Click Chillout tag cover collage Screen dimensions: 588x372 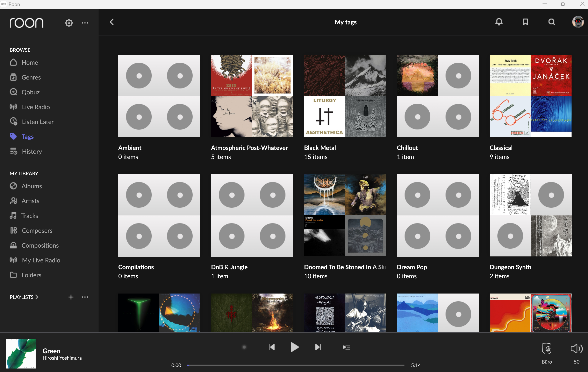[438, 96]
